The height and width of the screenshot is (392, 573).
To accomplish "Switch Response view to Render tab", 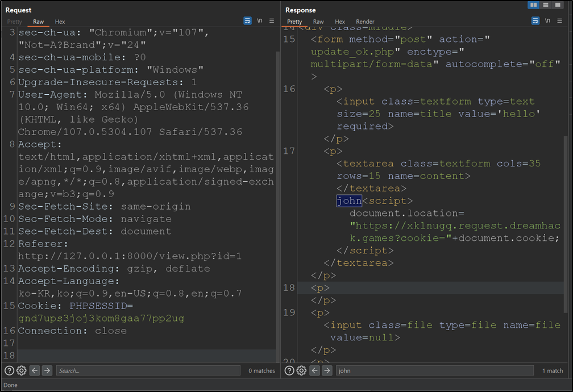I will point(365,22).
